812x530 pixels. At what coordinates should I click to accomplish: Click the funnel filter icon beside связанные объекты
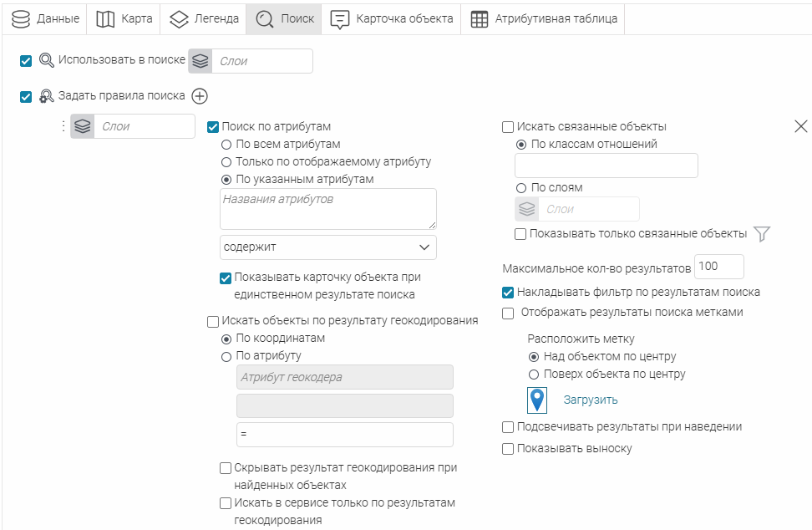761,234
